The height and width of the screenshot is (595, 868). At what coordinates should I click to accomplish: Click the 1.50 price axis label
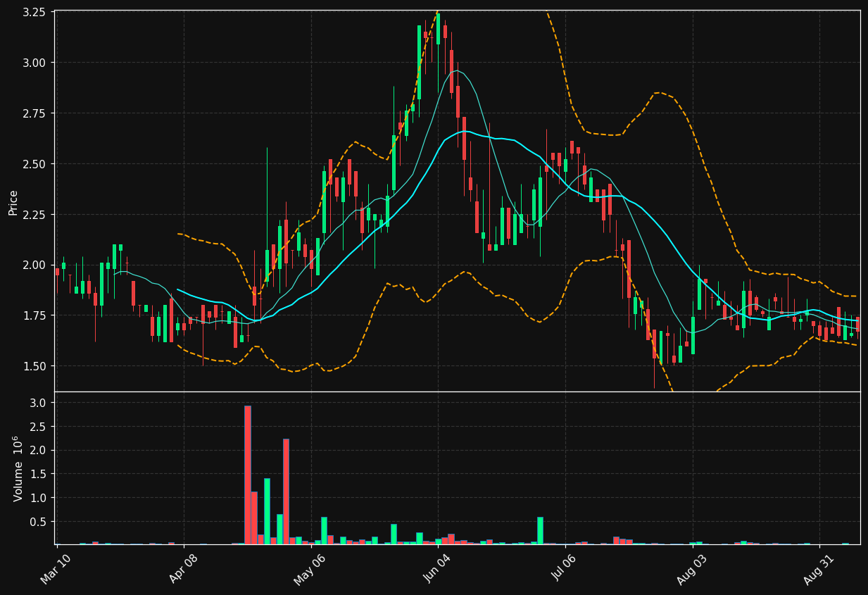pos(35,366)
